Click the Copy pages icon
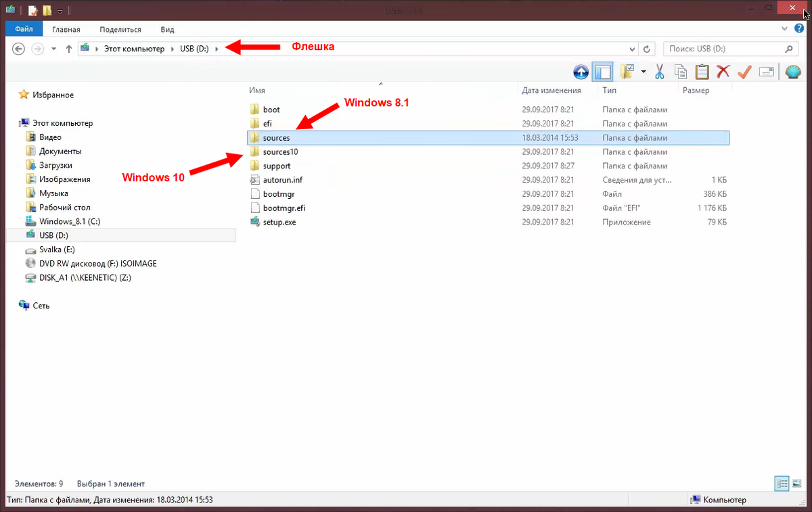Screen dimensions: 812x512 click(681, 72)
